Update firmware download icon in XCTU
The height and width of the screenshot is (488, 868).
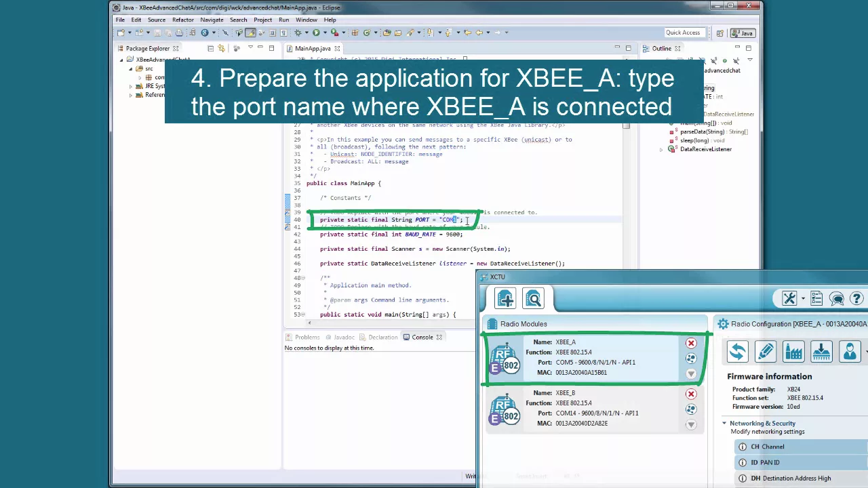[x=821, y=351]
